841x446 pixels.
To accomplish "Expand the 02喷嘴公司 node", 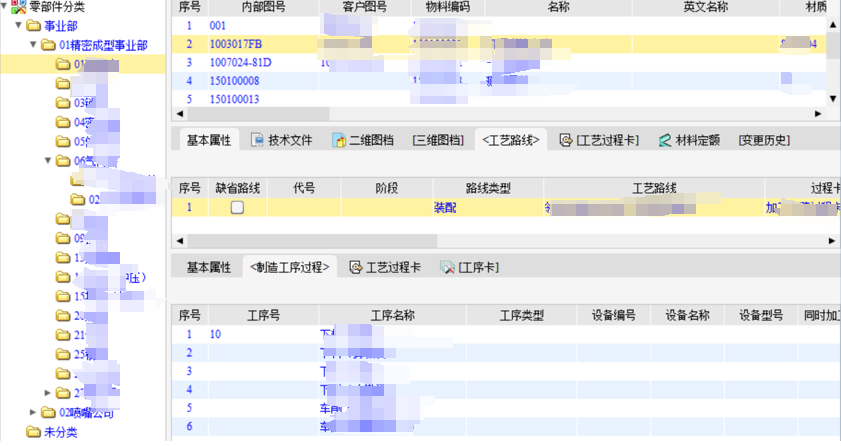I will (33, 412).
